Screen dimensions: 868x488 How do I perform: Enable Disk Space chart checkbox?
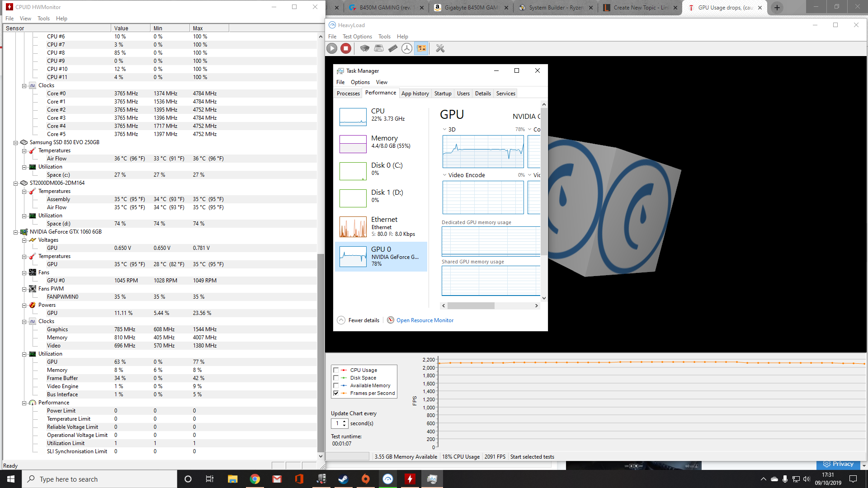point(336,378)
